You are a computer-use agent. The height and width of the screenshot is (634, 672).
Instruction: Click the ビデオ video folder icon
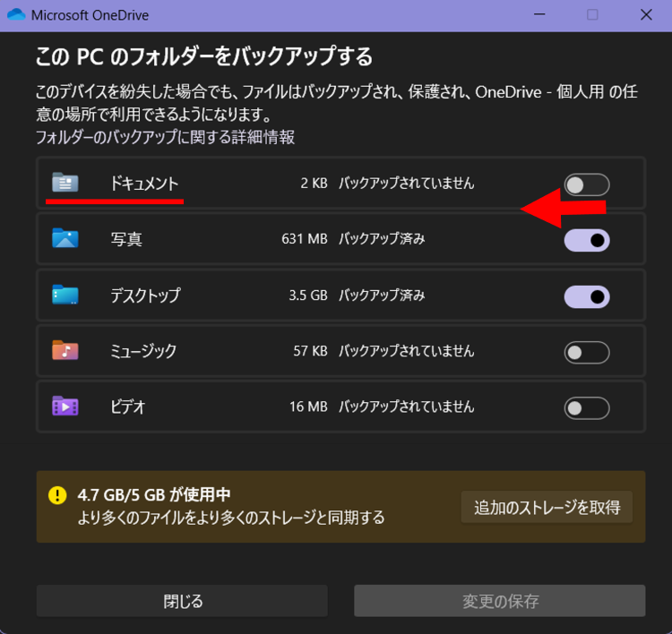click(65, 407)
